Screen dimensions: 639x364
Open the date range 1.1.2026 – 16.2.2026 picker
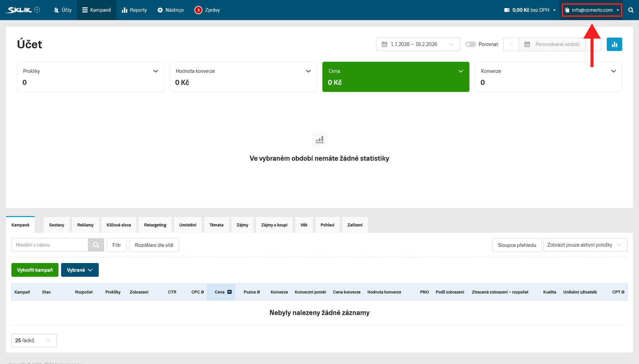pos(418,44)
